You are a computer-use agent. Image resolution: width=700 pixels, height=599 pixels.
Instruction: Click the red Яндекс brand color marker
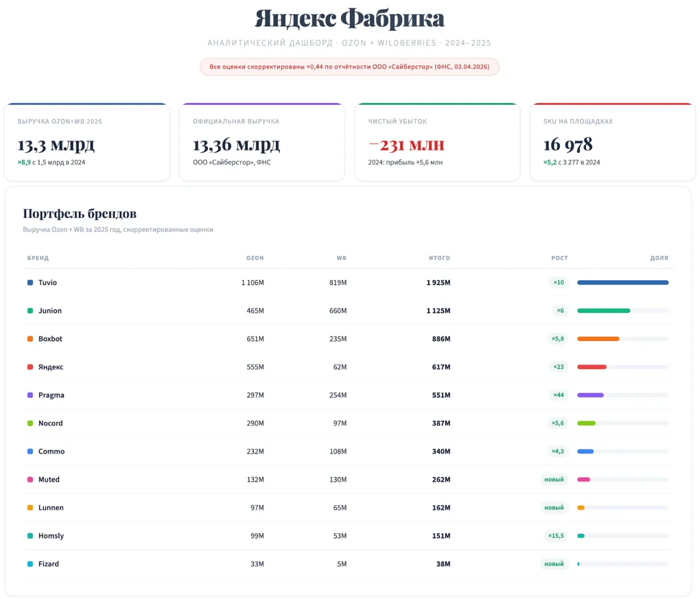(30, 367)
